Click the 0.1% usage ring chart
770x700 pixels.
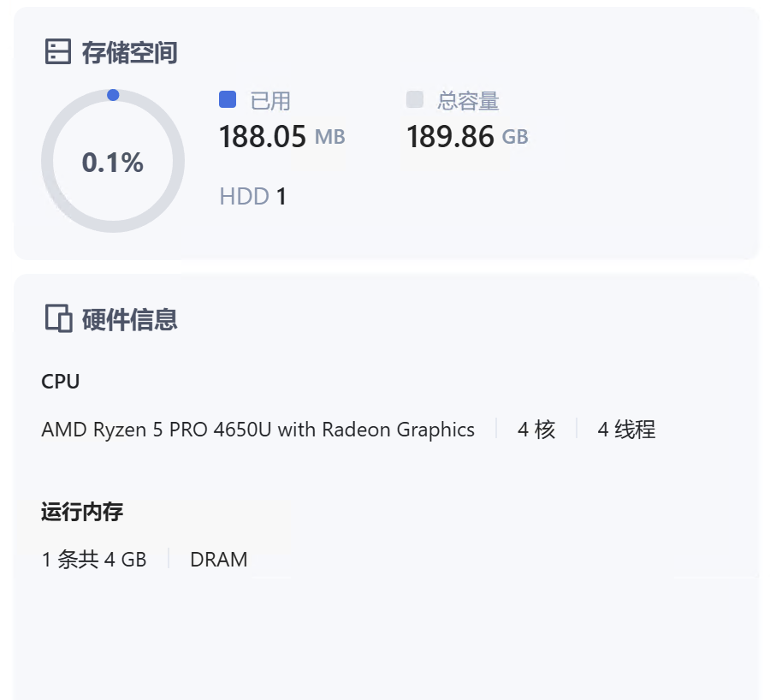pos(113,161)
